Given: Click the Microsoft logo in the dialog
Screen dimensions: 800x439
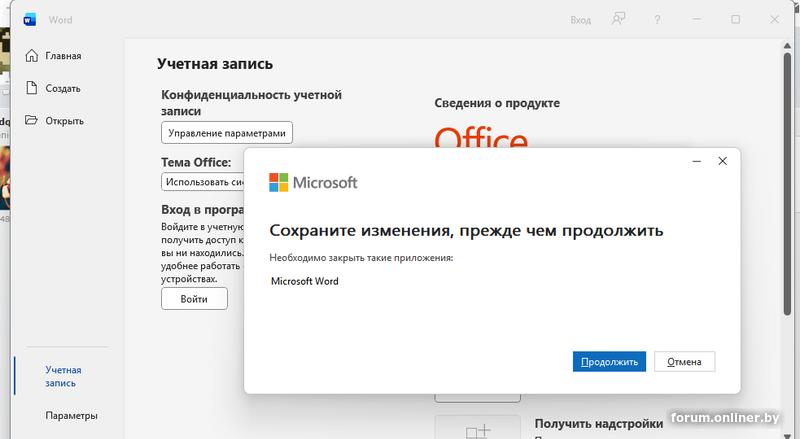Looking at the screenshot, I should 313,182.
